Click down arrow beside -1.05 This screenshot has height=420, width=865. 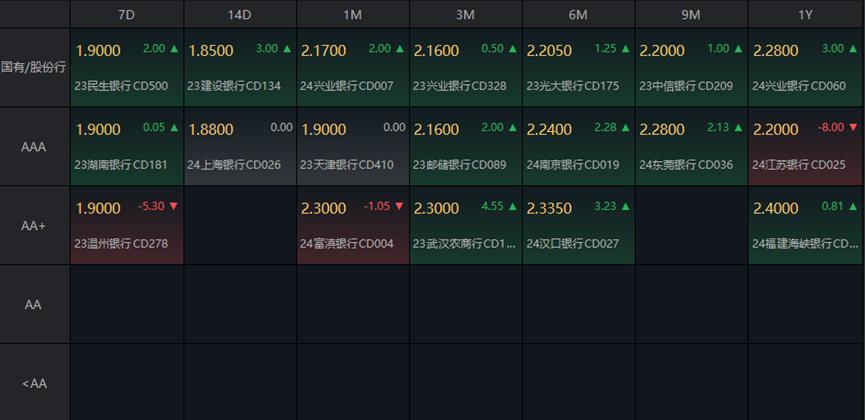[400, 206]
